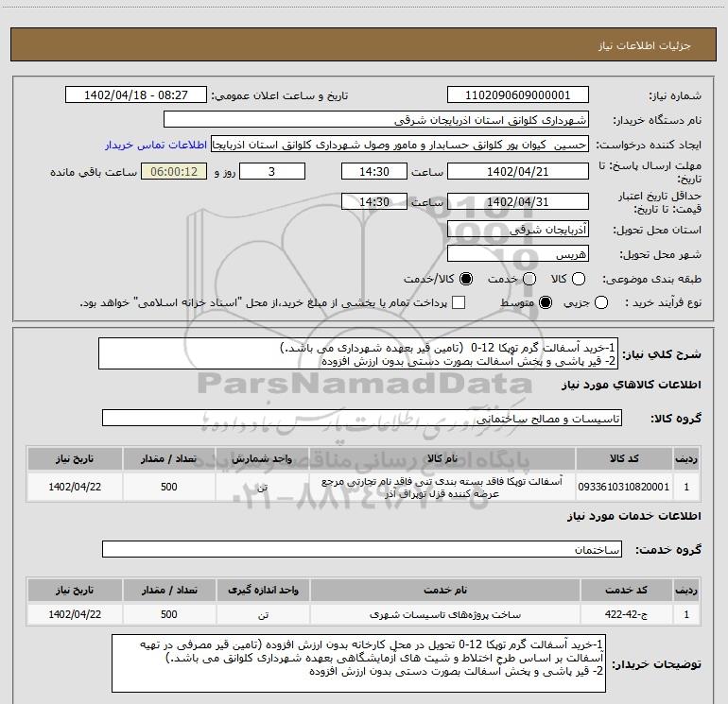Click the goods name آسفالت توپکا cell
728x704 pixels.
442,487
